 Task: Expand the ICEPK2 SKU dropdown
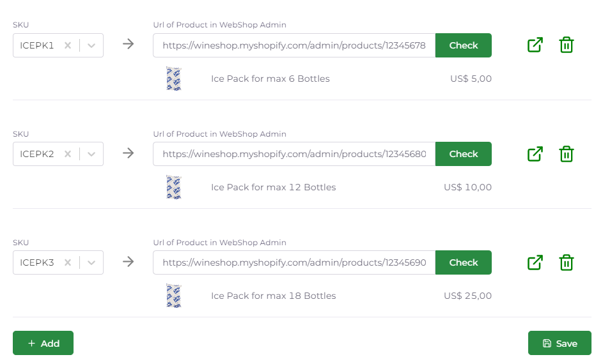coord(91,154)
